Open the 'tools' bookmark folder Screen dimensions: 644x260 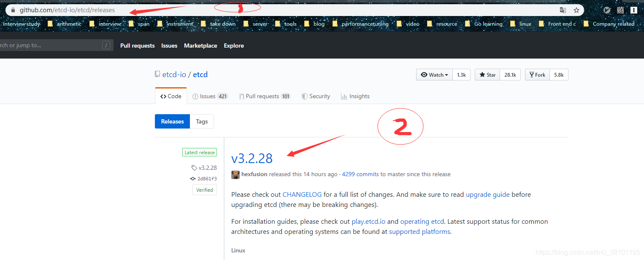pos(286,24)
